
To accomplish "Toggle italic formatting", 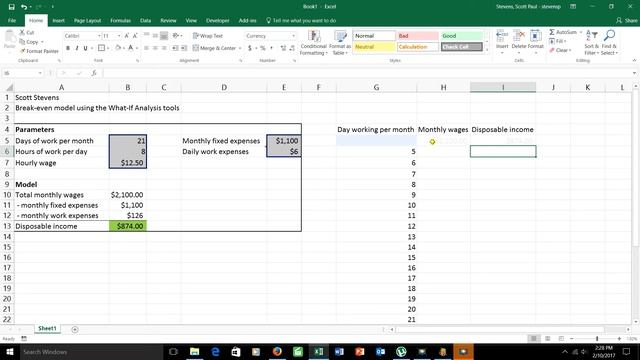I will pyautogui.click(x=76, y=48).
